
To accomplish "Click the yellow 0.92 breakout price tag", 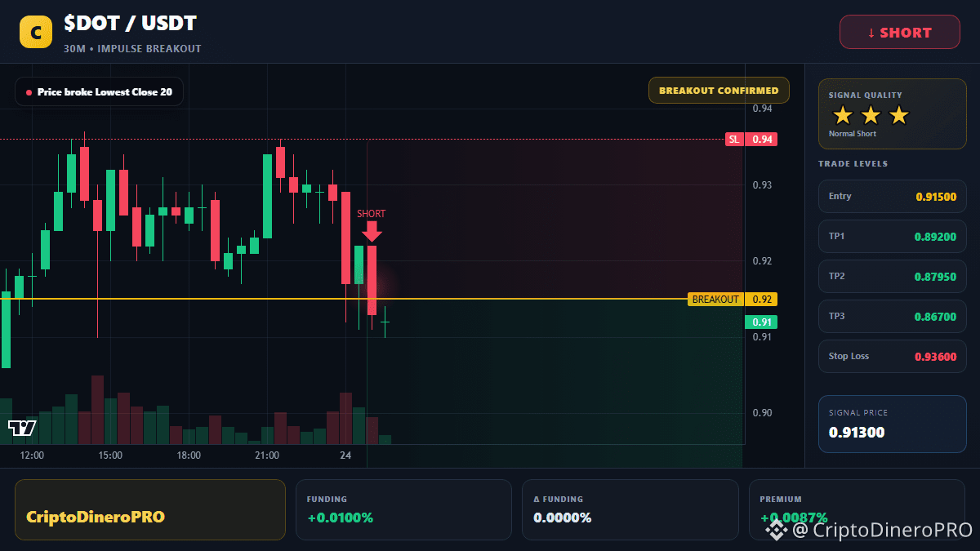I will pos(762,300).
